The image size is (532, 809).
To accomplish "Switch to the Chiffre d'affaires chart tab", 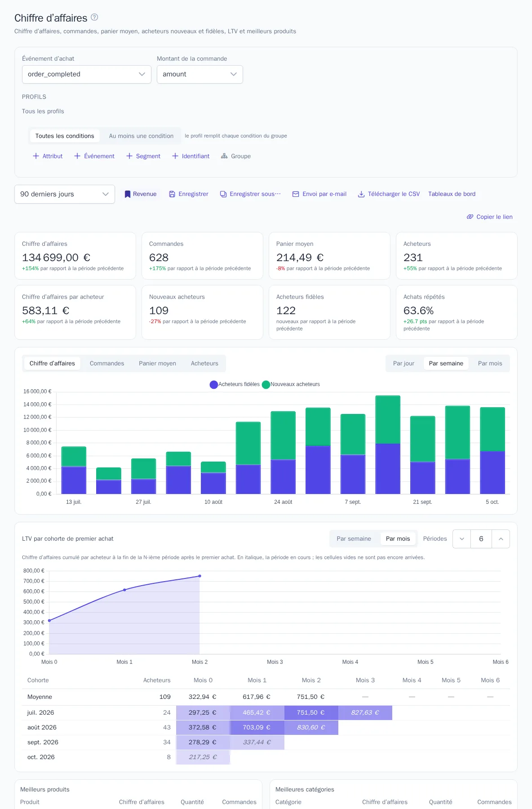I will (x=52, y=363).
